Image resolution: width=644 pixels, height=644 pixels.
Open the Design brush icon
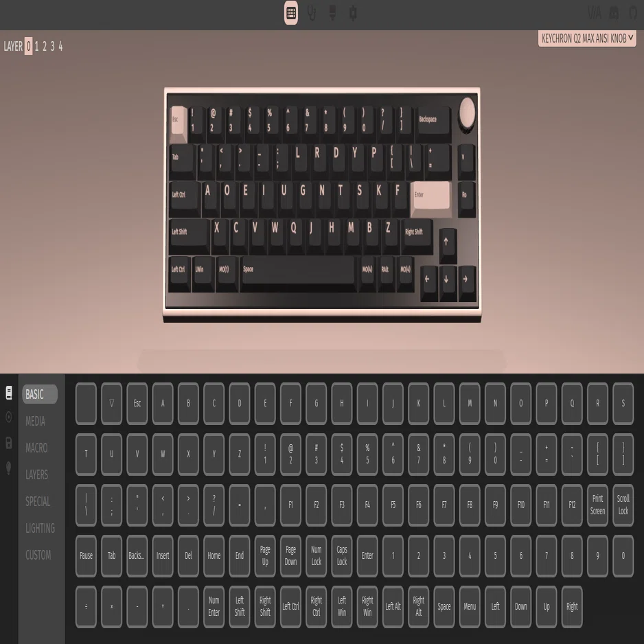[x=333, y=13]
